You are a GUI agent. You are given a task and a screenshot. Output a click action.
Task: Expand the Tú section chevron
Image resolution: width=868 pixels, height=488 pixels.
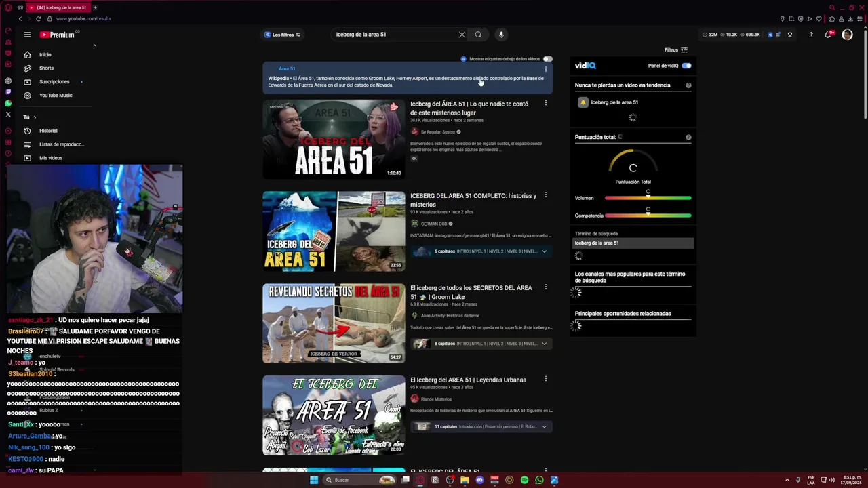pos(35,117)
